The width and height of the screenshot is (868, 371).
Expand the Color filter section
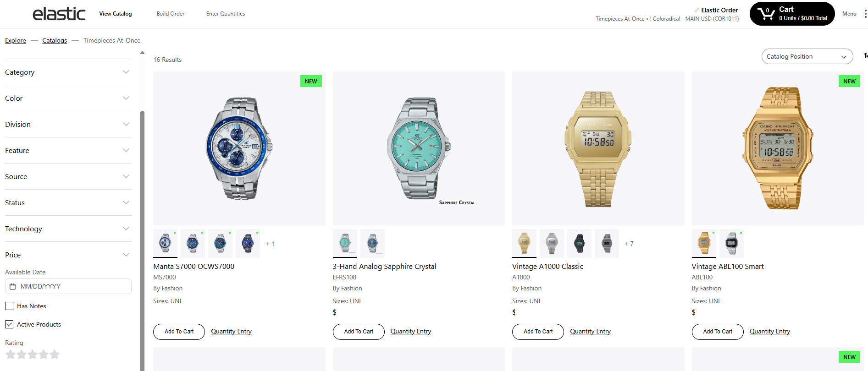click(x=68, y=98)
